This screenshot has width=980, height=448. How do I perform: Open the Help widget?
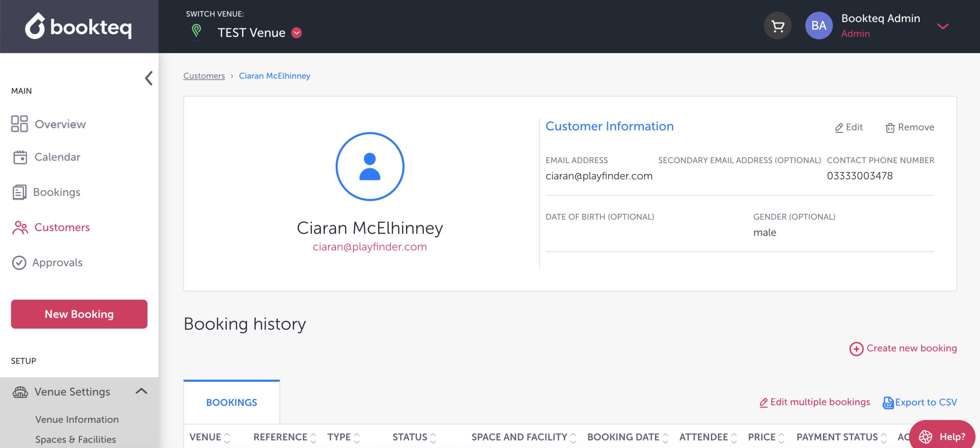(x=942, y=436)
